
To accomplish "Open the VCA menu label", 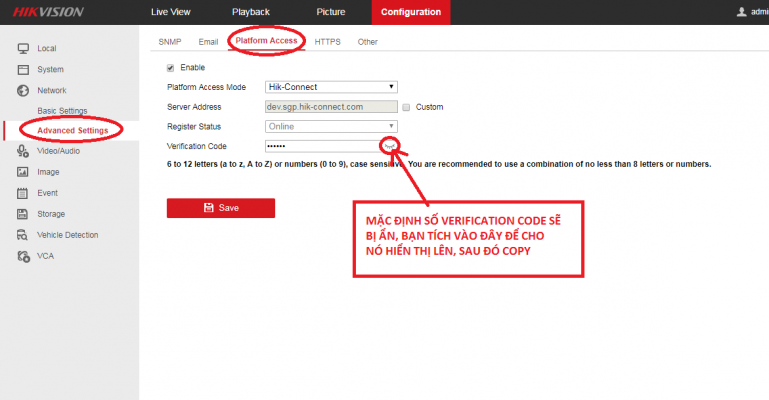I will (x=46, y=256).
